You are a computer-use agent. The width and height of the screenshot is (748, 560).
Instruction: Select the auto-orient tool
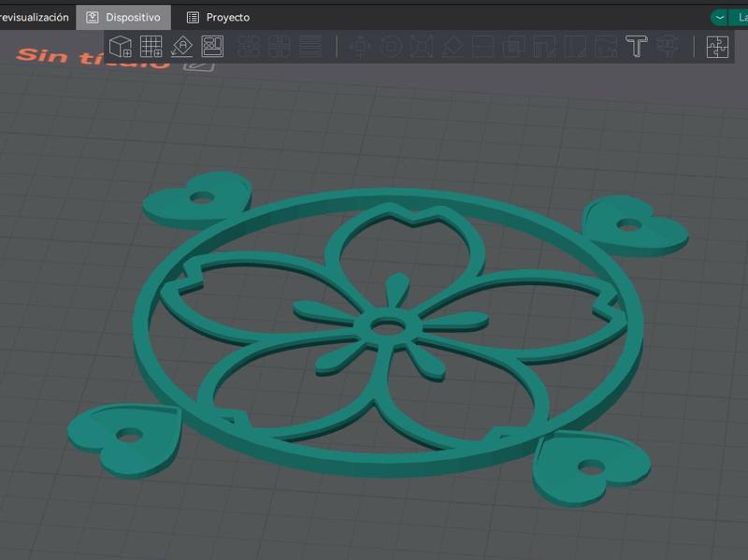click(181, 45)
